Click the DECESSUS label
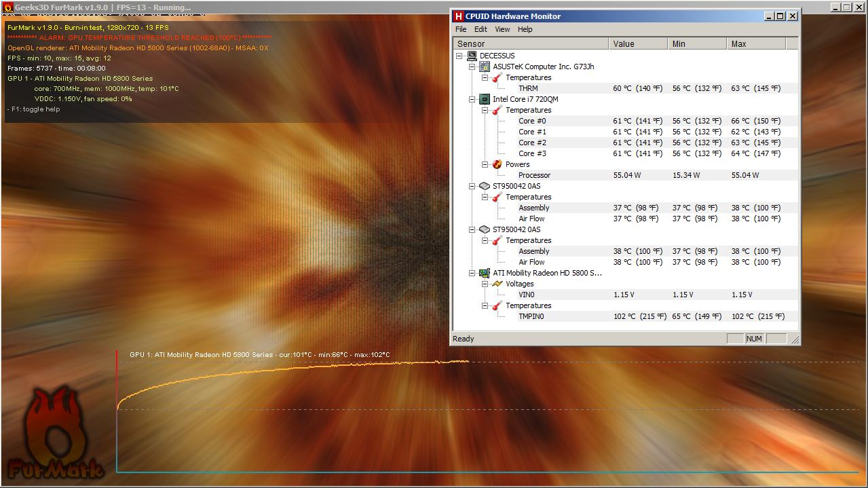868x488 pixels. point(497,56)
